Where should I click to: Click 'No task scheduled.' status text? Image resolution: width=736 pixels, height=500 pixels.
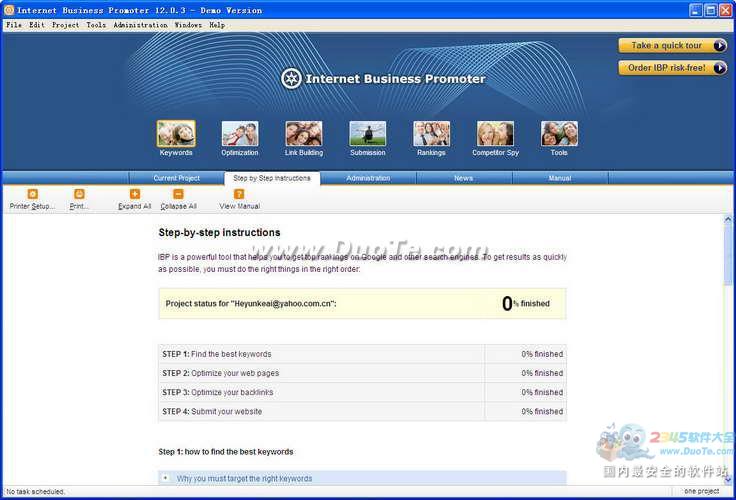tap(36, 492)
